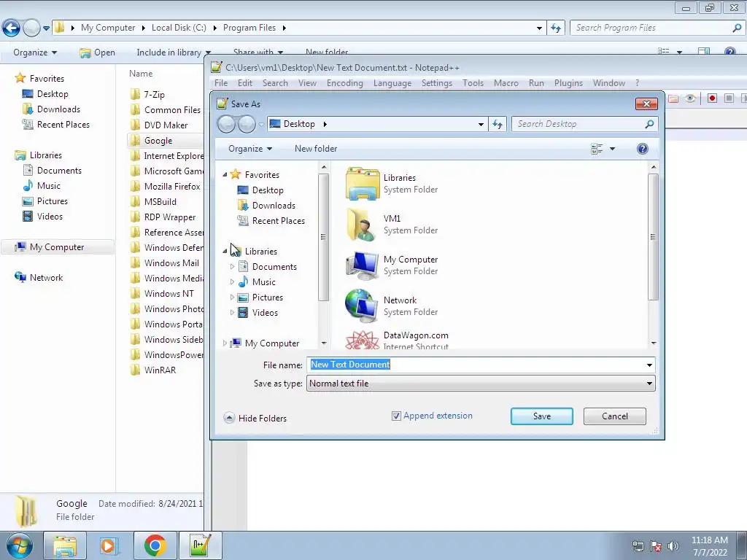Viewport: 747px width, 560px height.
Task: Expand Videos node in Save As tree
Action: tap(232, 313)
